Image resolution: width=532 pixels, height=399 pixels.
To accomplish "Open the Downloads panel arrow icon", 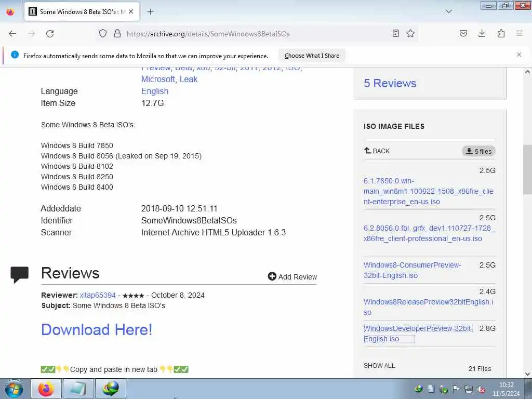I will [482, 33].
